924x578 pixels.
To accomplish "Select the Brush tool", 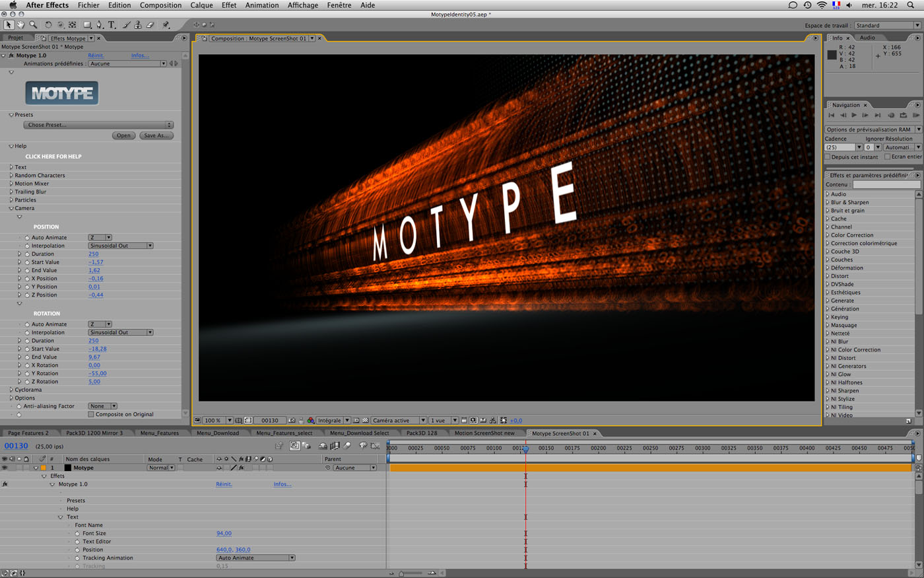I will click(x=126, y=25).
